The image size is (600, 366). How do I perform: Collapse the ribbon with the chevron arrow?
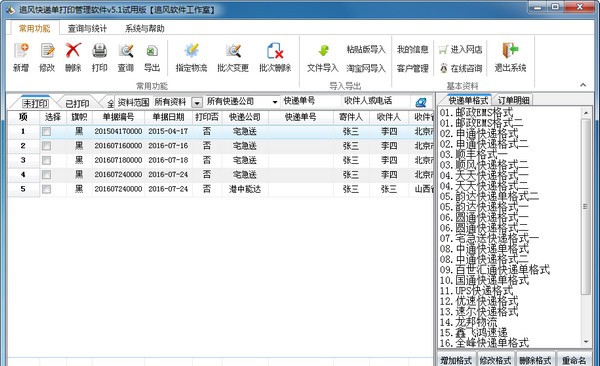click(x=583, y=85)
